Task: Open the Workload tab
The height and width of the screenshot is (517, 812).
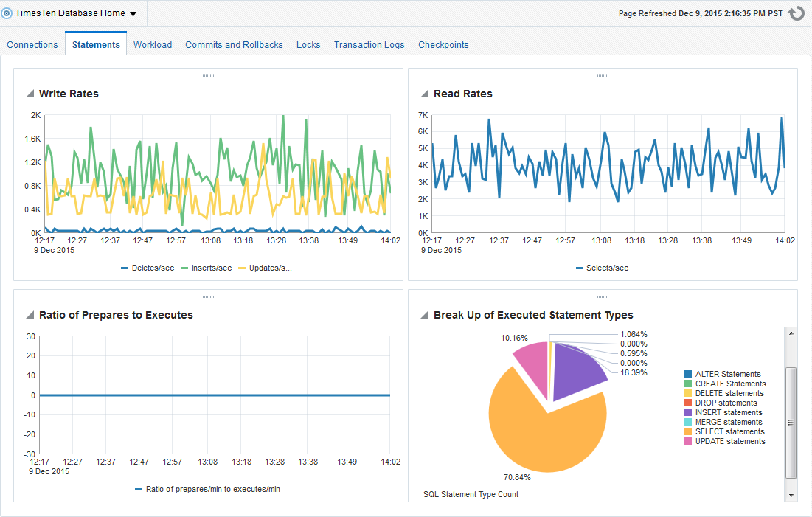Action: click(153, 45)
